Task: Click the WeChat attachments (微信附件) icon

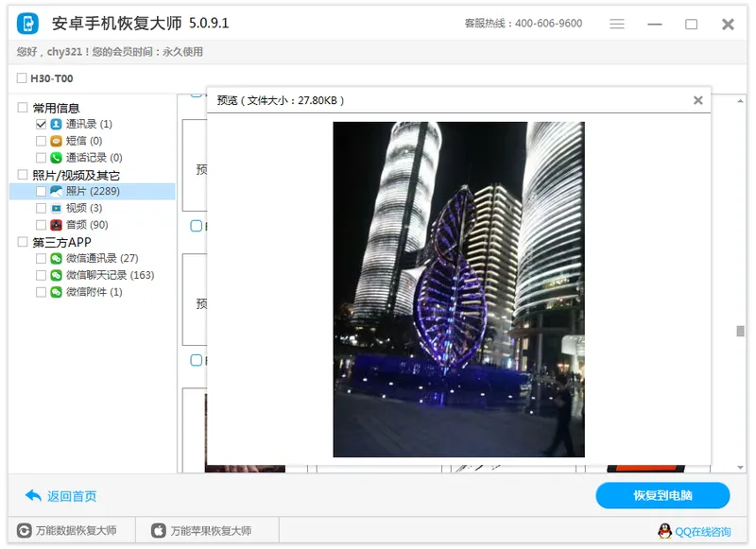Action: point(57,292)
